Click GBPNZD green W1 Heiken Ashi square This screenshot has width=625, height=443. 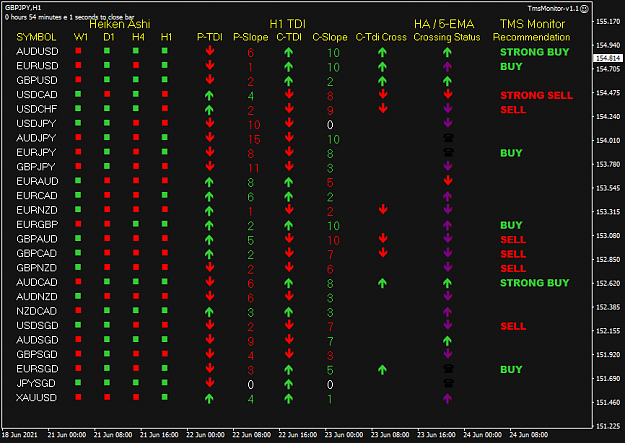pyautogui.click(x=78, y=267)
